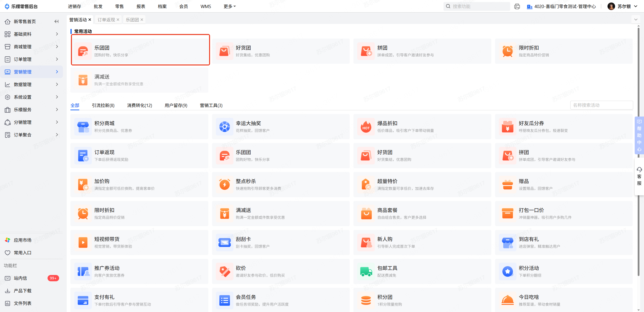Viewport: 644px width, 312px height.
Task: Open the 苏尔银 user account dropdown
Action: point(624,7)
